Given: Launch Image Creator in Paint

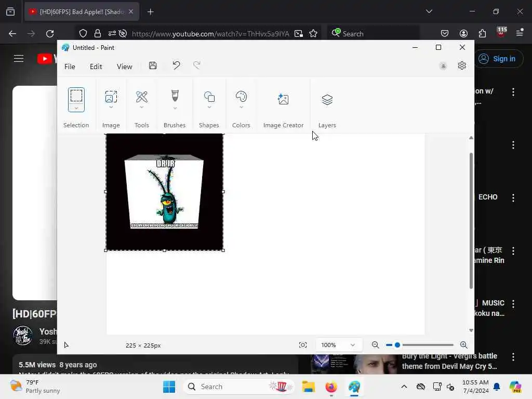Looking at the screenshot, I should 283,99.
